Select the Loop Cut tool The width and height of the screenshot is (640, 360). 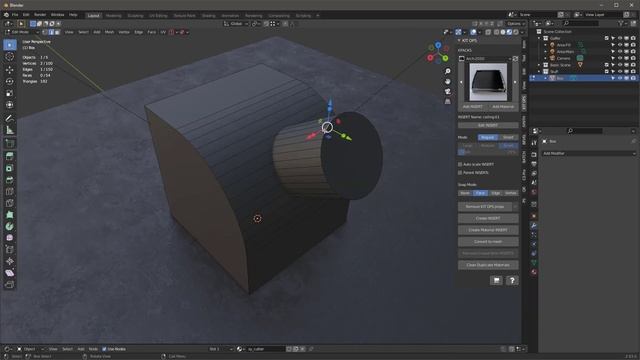click(10, 191)
